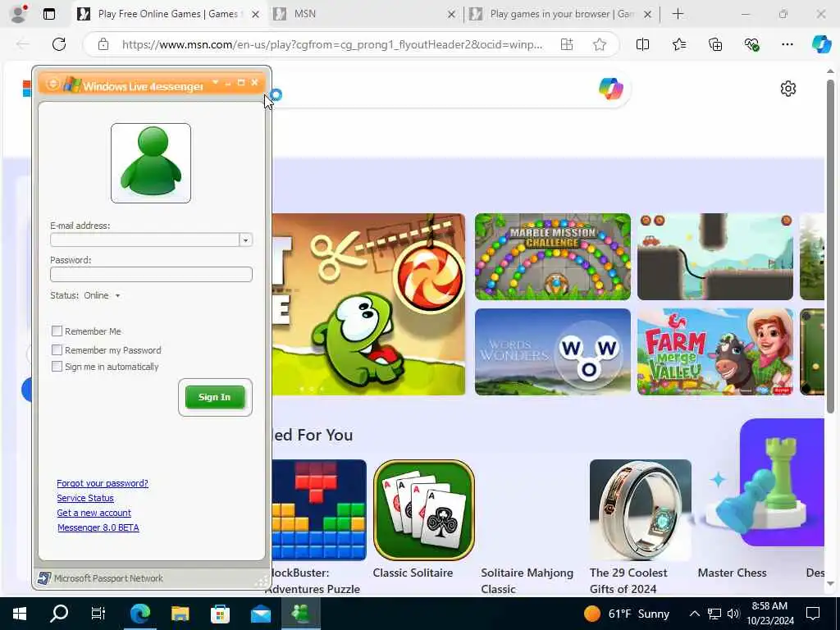Tick Sign me in automatically
This screenshot has height=630, width=840.
click(57, 367)
